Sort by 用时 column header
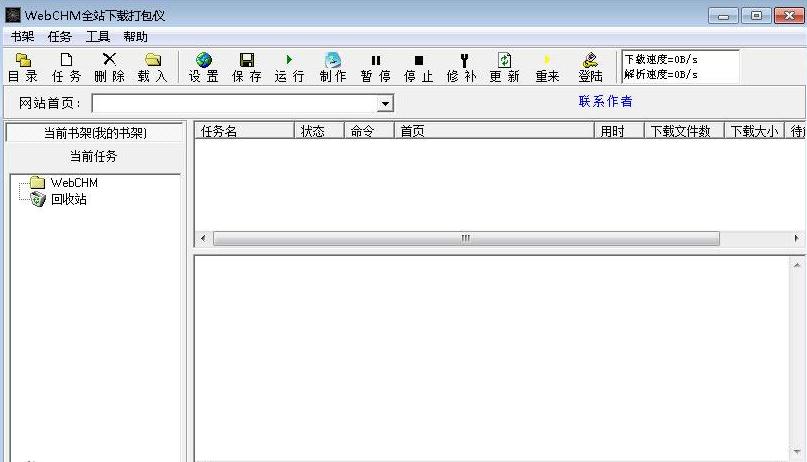Screen dimensions: 807x462 pos(619,131)
